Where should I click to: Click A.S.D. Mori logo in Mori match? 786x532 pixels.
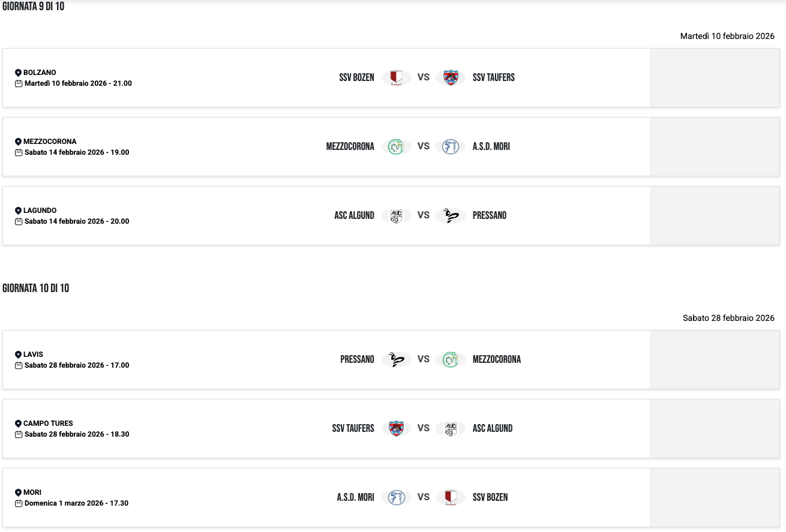396,497
